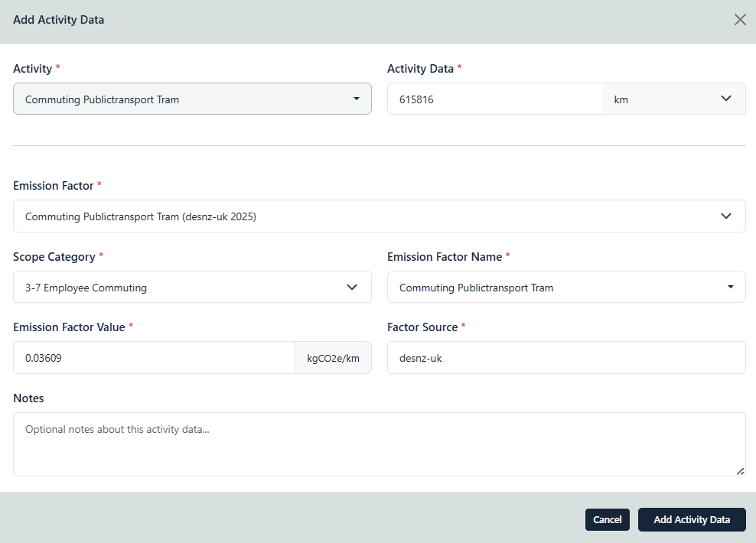Click the km unit dropdown arrow

tap(726, 99)
